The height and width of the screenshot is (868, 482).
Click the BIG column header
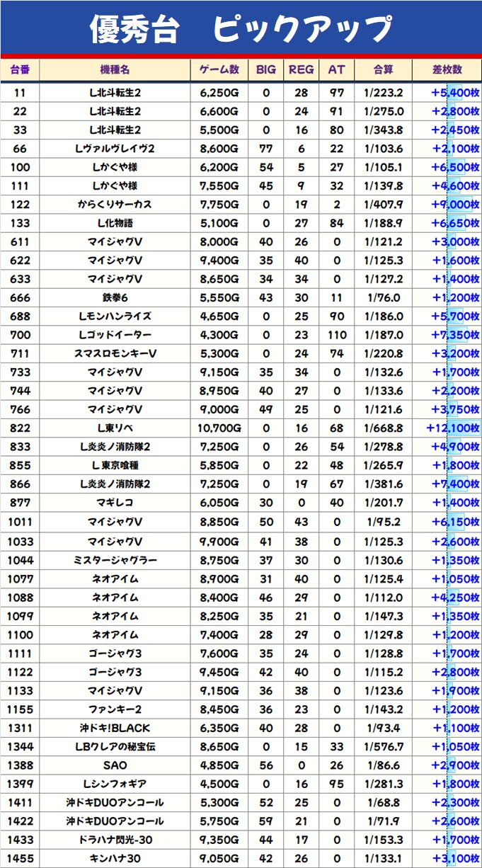266,69
